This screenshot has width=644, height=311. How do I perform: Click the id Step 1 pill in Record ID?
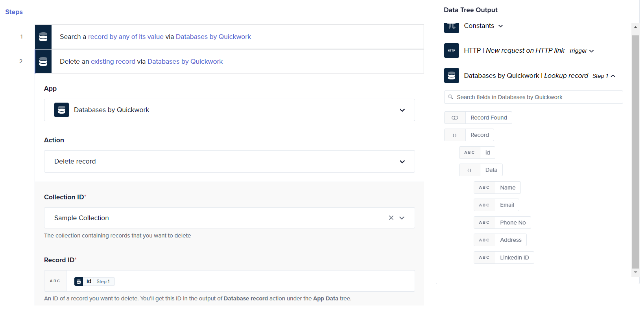click(x=94, y=282)
